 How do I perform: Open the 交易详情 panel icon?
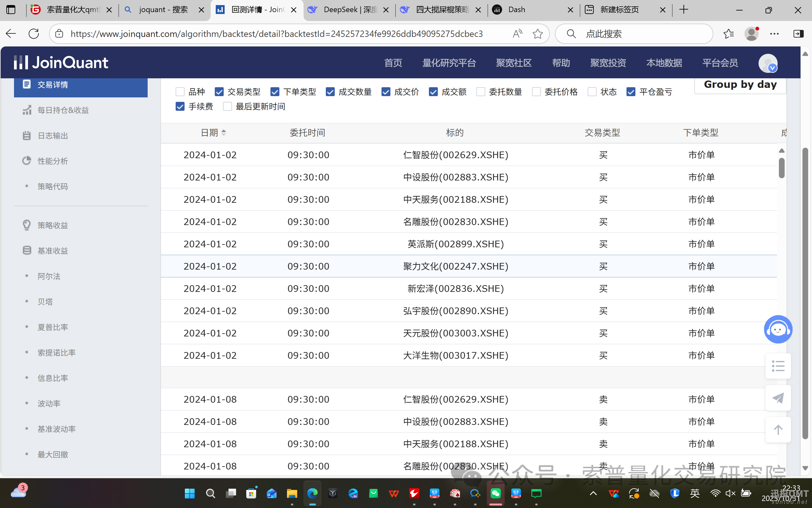tap(27, 84)
